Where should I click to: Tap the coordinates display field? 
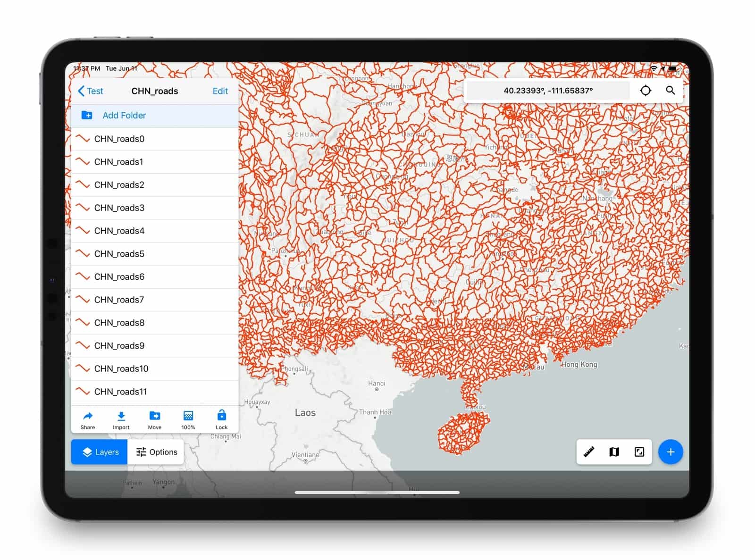point(547,90)
